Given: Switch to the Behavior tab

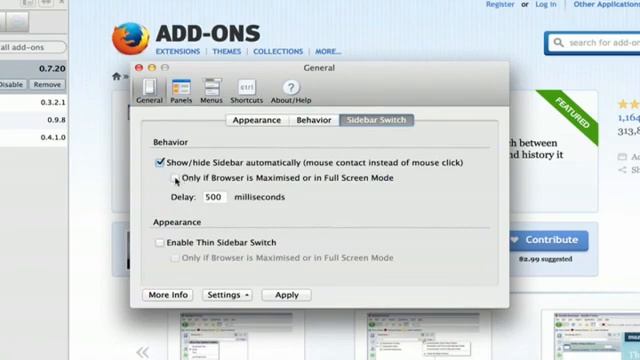Looking at the screenshot, I should (x=314, y=120).
